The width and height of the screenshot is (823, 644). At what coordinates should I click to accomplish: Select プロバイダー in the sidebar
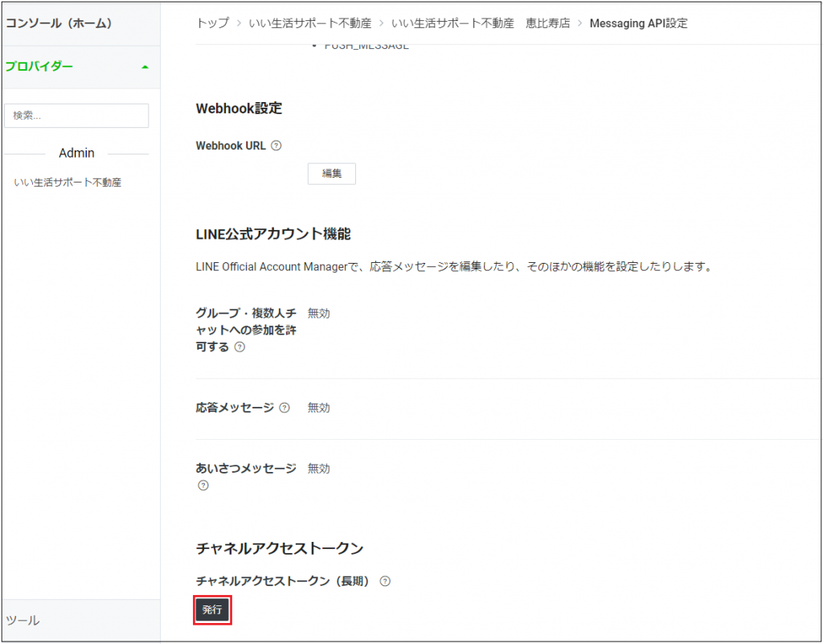[x=39, y=67]
